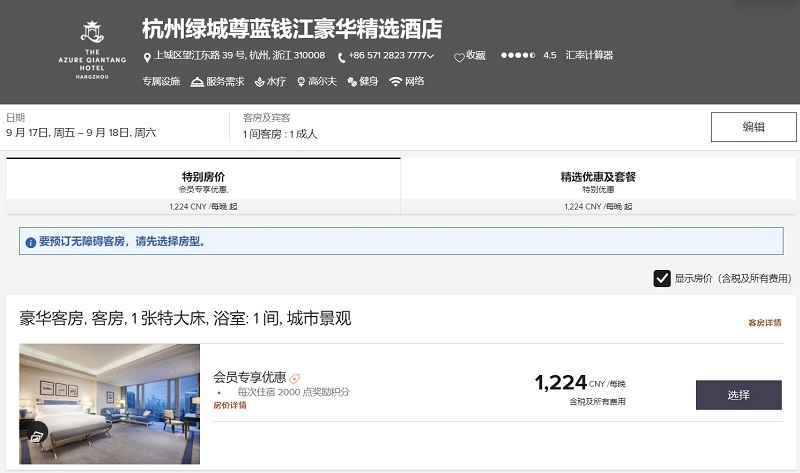Screen dimensions: 800x473
Task: Uncheck 显示房价（含税及所有费用）checkbox
Action: point(662,279)
